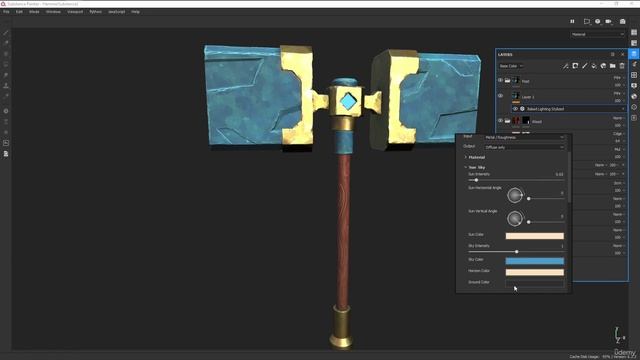Open the Material mode dropdown above Layers

pyautogui.click(x=598, y=34)
